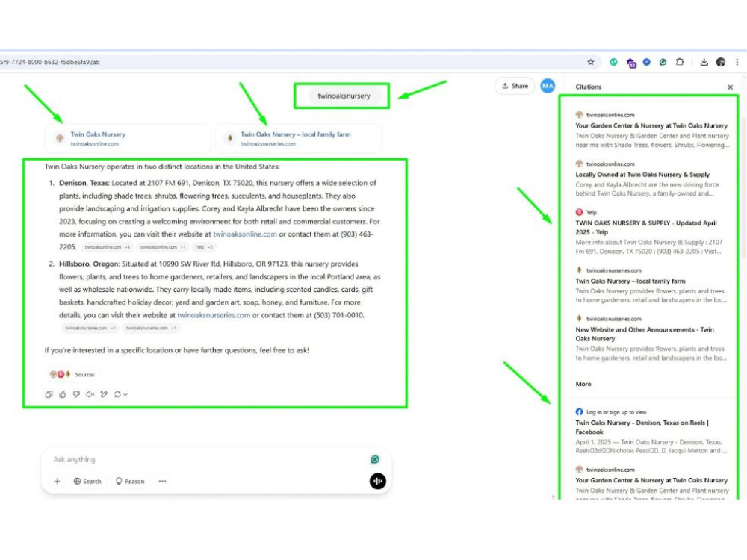Open the Twin Oaks Nursery – local family farm card
This screenshot has width=747, height=560.
(298, 139)
